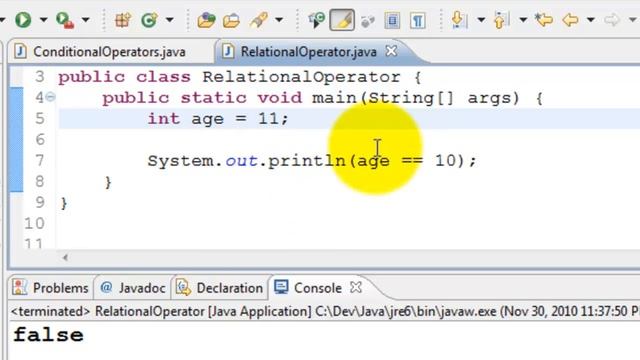This screenshot has width=640, height=360.
Task: Click the Back navigation arrow icon
Action: click(570, 20)
